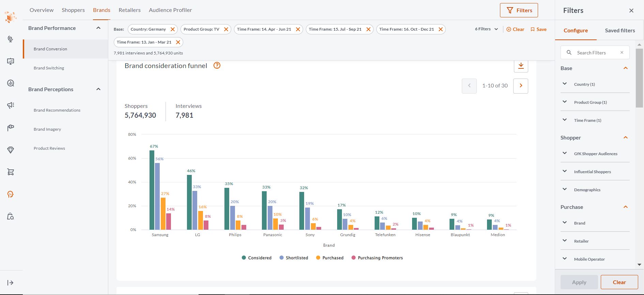Screen dimensions: 644x295
Task: Remove Time Frame 16. Oct - Dec 21 chip
Action: click(441, 29)
